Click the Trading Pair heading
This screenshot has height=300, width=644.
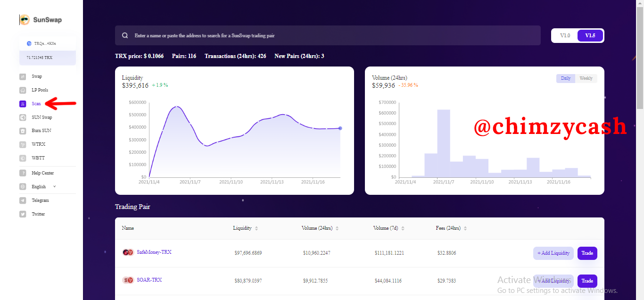[x=132, y=207]
